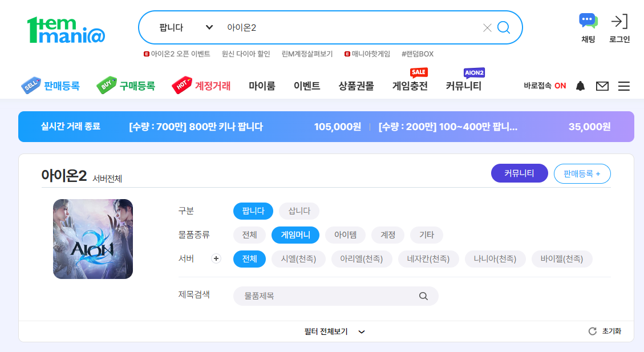Image resolution: width=644 pixels, height=352 pixels.
Task: Click the plus icon next to 서버
Action: coord(216,258)
